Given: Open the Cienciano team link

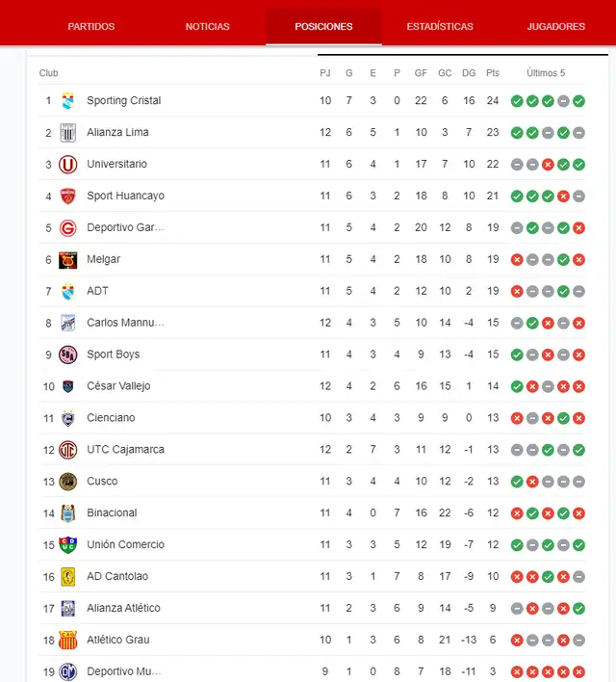Looking at the screenshot, I should pyautogui.click(x=111, y=418).
